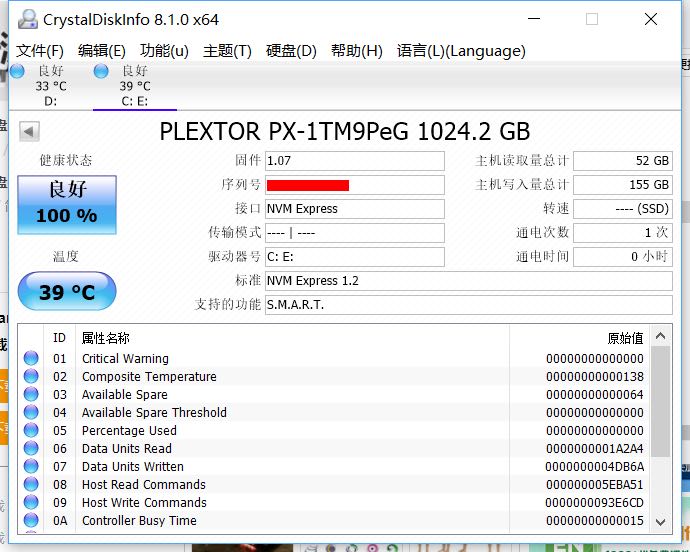The width and height of the screenshot is (690, 552).
Task: Switch to the D: disk tab at 33 °C
Action: (x=51, y=85)
